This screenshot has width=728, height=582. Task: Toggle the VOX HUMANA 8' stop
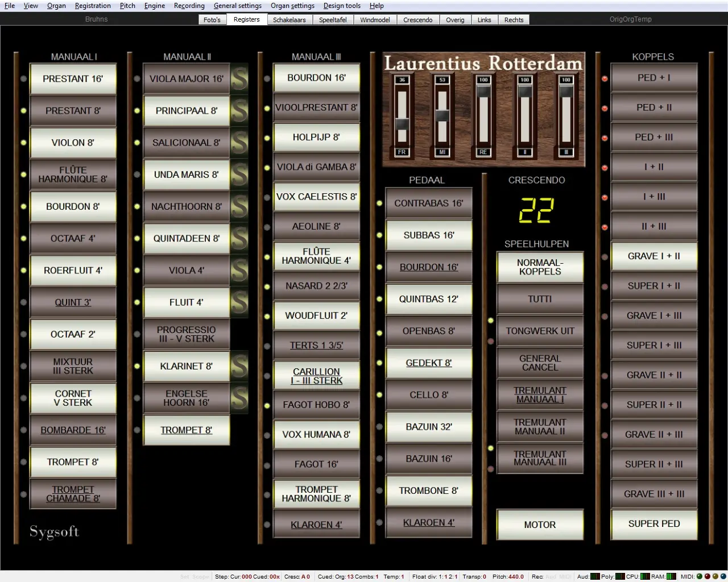[316, 435]
